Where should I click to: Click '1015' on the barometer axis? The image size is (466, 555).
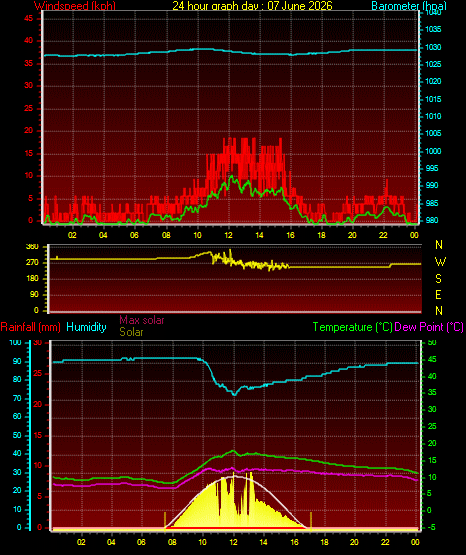coord(433,99)
